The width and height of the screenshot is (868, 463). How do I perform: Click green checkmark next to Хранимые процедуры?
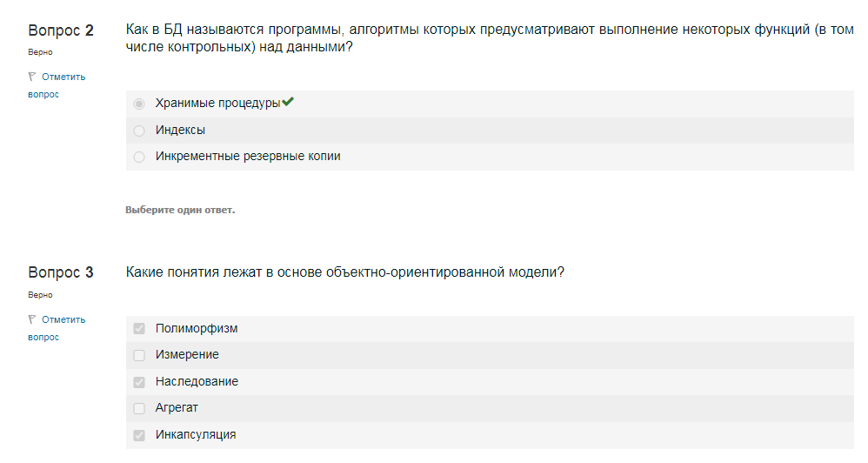click(288, 102)
